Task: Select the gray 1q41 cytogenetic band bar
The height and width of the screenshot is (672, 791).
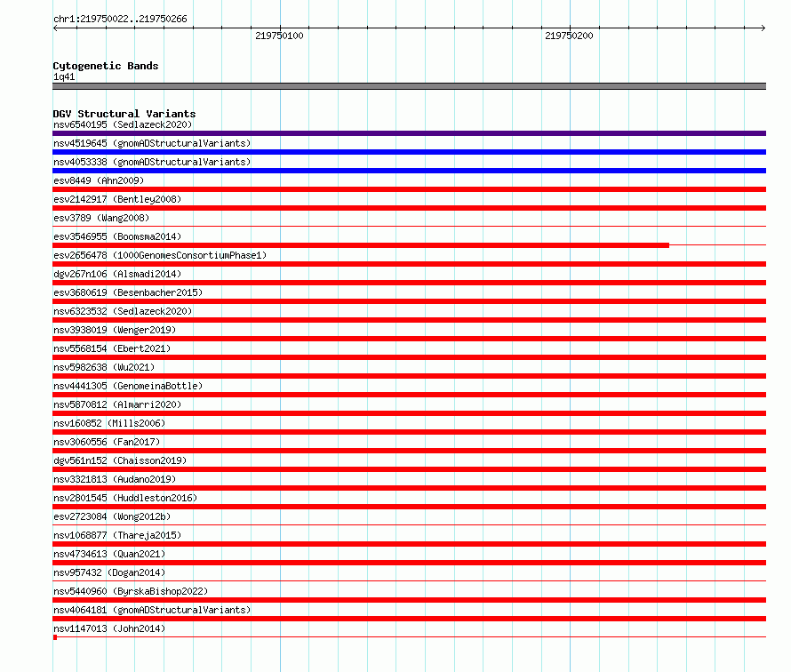Action: pos(409,86)
